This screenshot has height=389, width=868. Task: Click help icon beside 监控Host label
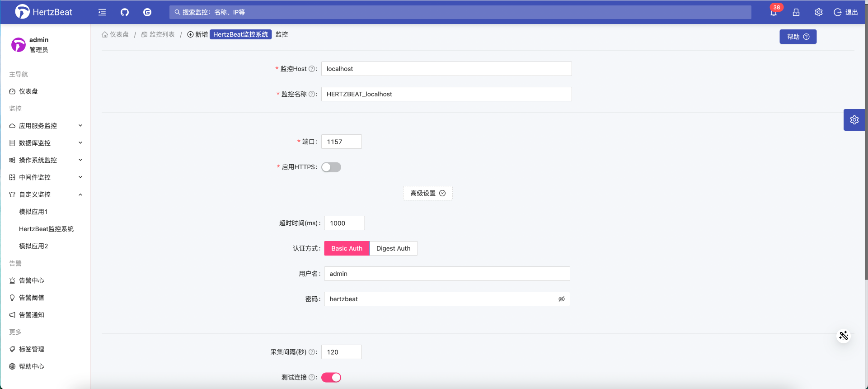pyautogui.click(x=312, y=69)
